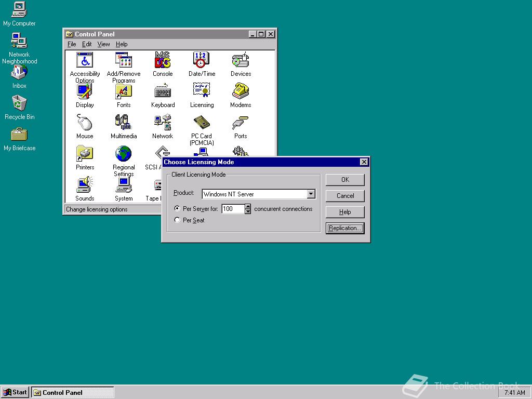Open Replication settings button
The image size is (532, 399).
tap(345, 228)
